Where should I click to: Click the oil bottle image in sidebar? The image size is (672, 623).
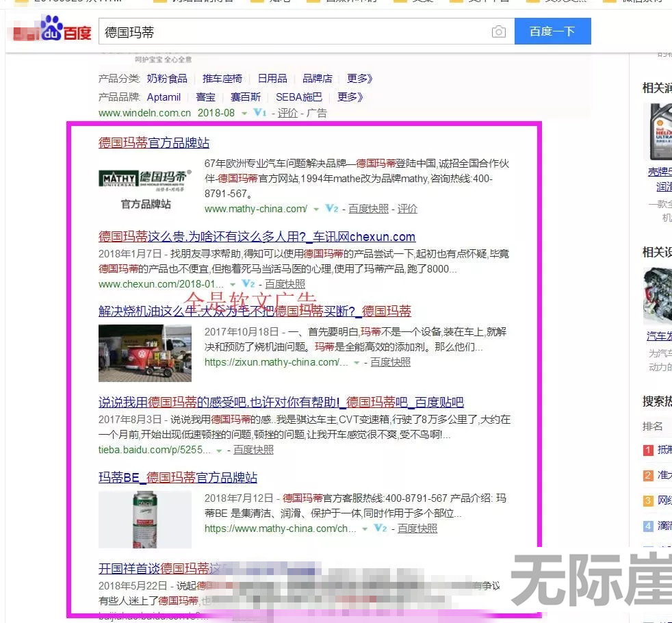point(658,131)
